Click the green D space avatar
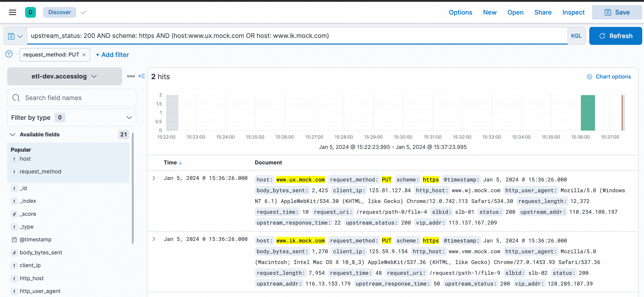 coord(30,12)
